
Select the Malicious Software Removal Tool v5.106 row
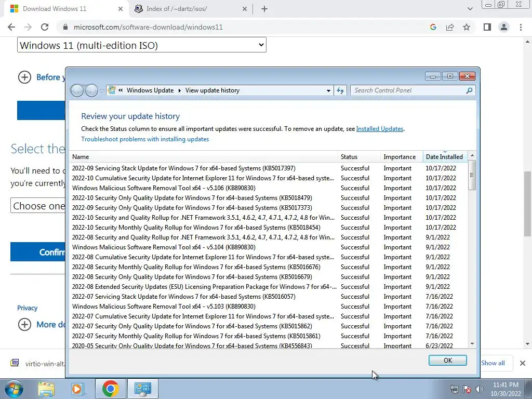click(269, 188)
